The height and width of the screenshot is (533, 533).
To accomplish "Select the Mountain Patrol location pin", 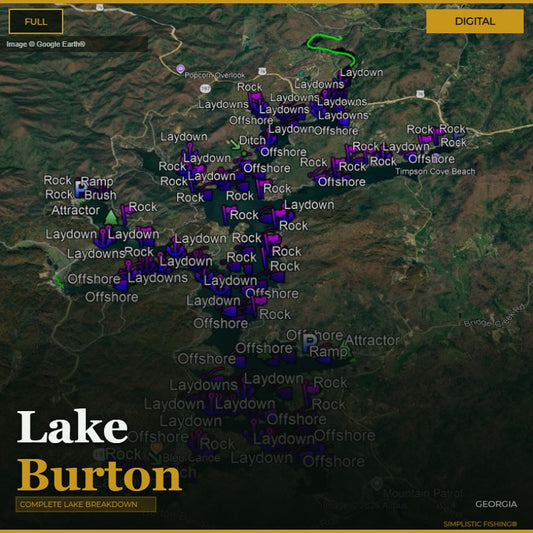I will coord(377,483).
